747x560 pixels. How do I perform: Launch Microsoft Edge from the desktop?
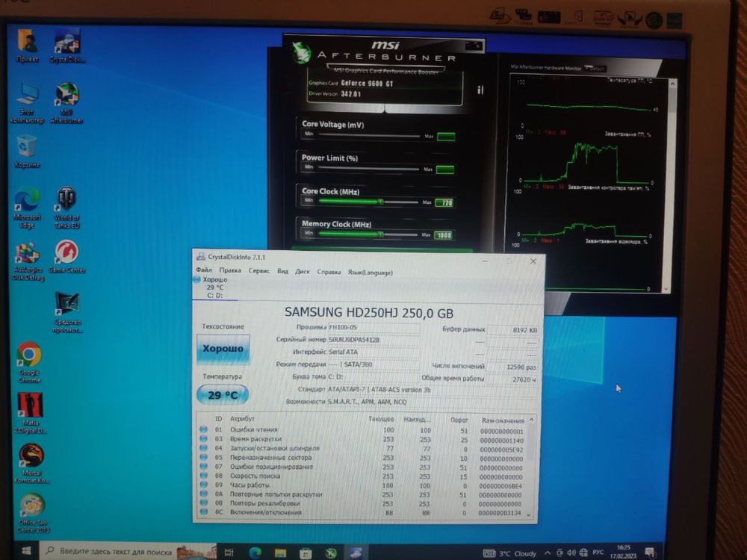pos(27,208)
